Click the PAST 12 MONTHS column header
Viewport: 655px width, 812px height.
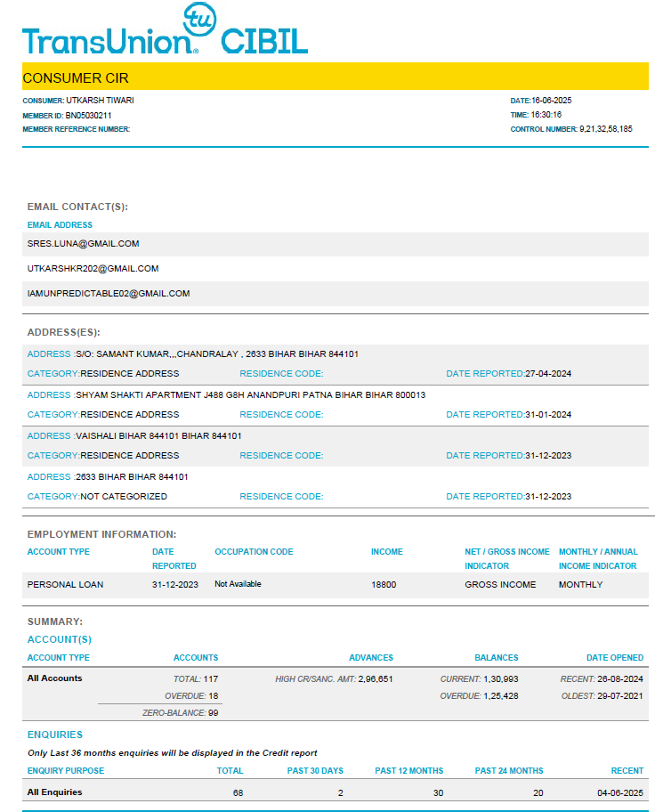click(409, 771)
